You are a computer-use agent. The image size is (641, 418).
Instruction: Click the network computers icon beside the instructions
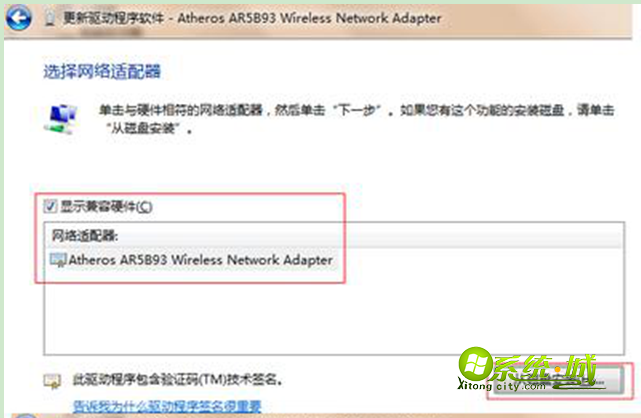pyautogui.click(x=61, y=119)
